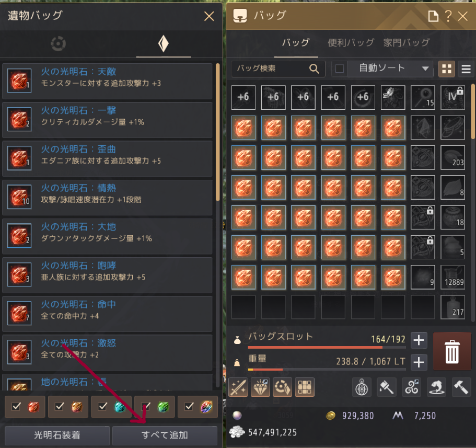Expand bag slots with the plus button
The height and width of the screenshot is (448, 476).
419,340
